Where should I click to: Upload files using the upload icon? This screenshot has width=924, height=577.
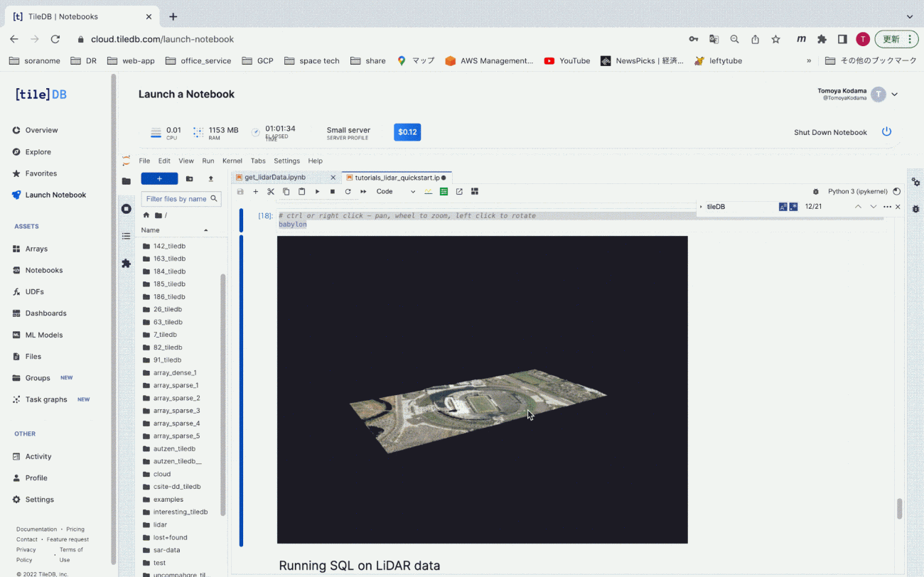click(x=210, y=179)
